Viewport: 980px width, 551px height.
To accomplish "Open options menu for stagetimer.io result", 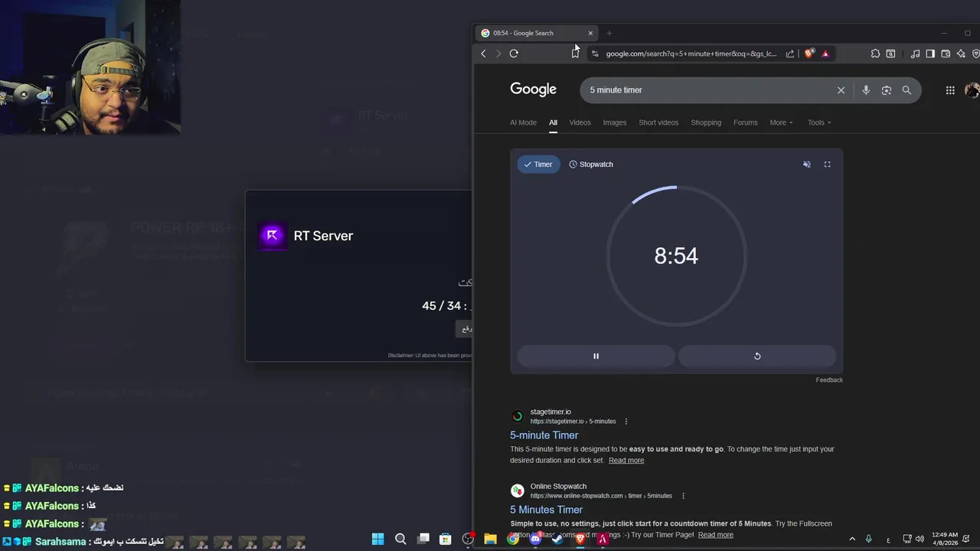I will (x=626, y=422).
